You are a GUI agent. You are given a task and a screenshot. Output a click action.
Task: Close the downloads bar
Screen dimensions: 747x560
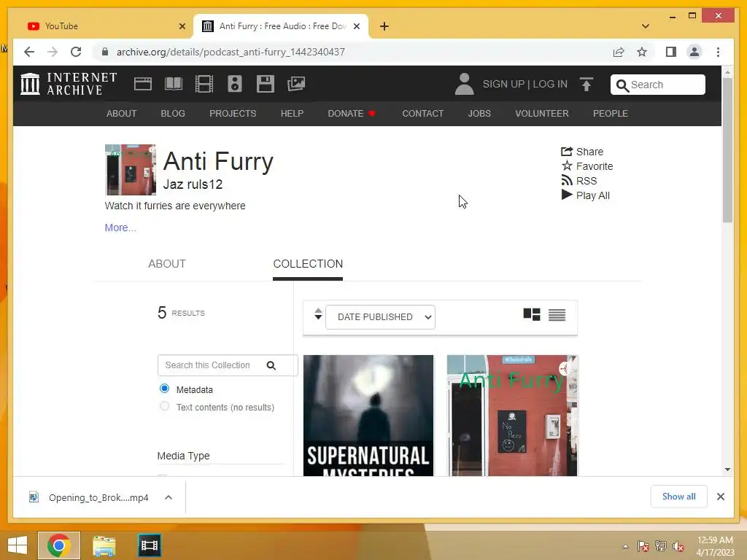pyautogui.click(x=721, y=497)
